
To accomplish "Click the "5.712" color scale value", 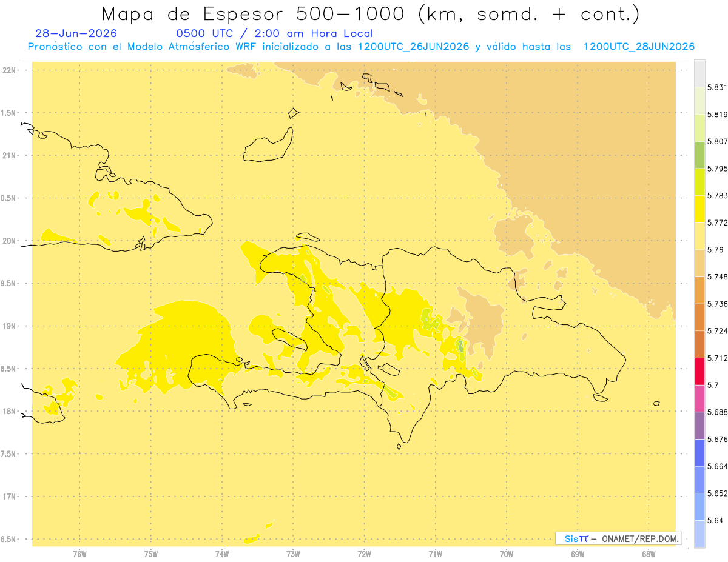I will click(718, 358).
